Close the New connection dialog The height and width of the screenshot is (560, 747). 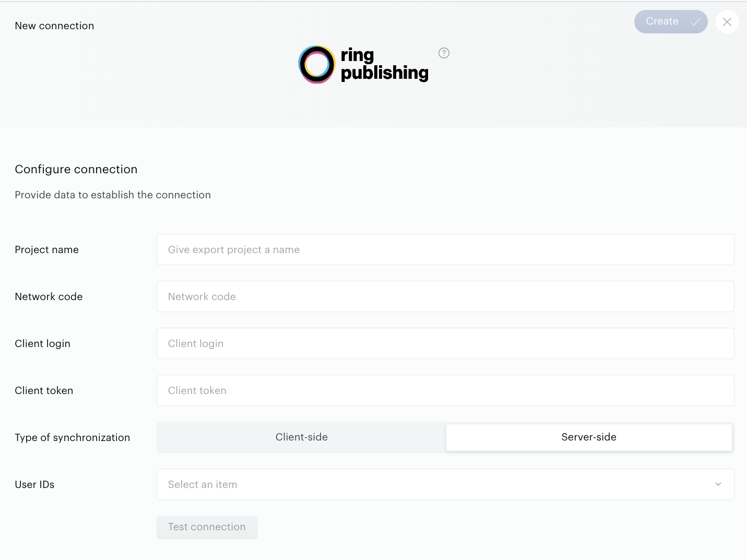click(x=727, y=22)
